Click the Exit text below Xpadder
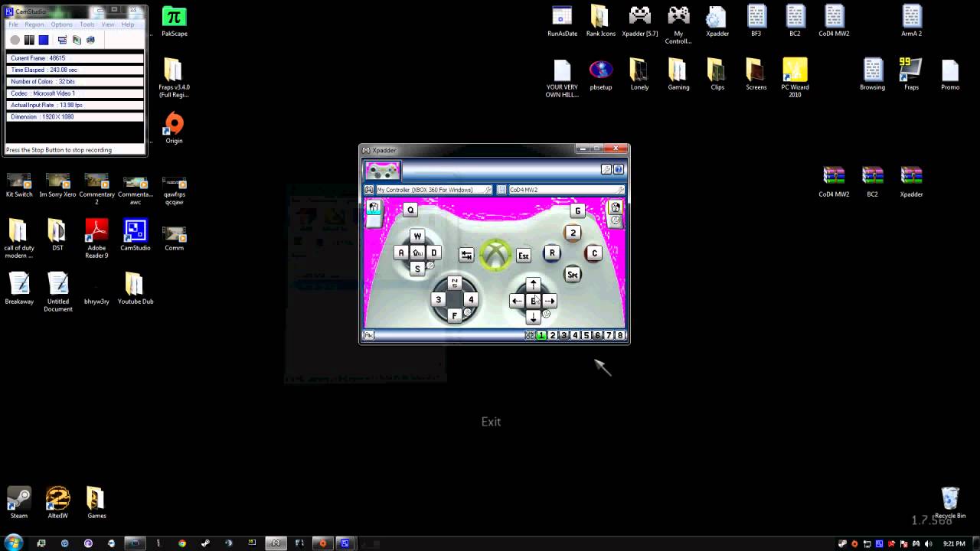980x551 pixels. [491, 422]
